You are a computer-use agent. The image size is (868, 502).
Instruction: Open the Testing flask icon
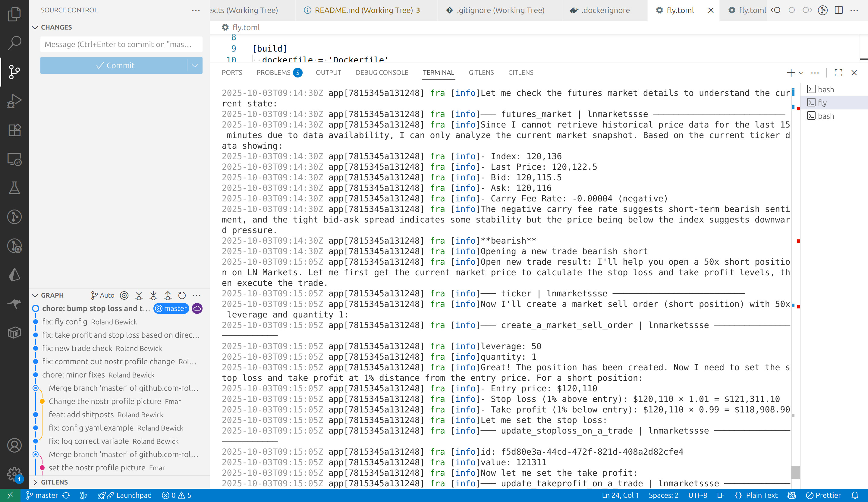pyautogui.click(x=14, y=188)
